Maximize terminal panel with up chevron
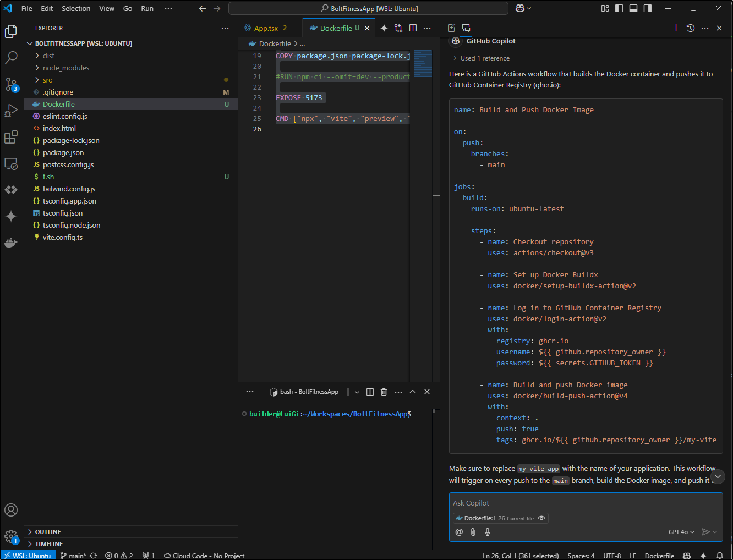Viewport: 733px width, 560px height. (413, 392)
